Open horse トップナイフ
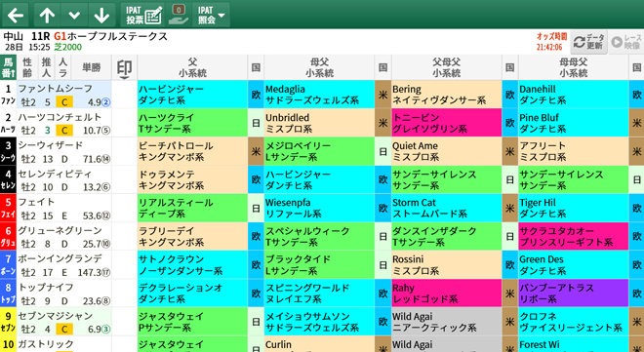The image size is (644, 352). coord(46,288)
